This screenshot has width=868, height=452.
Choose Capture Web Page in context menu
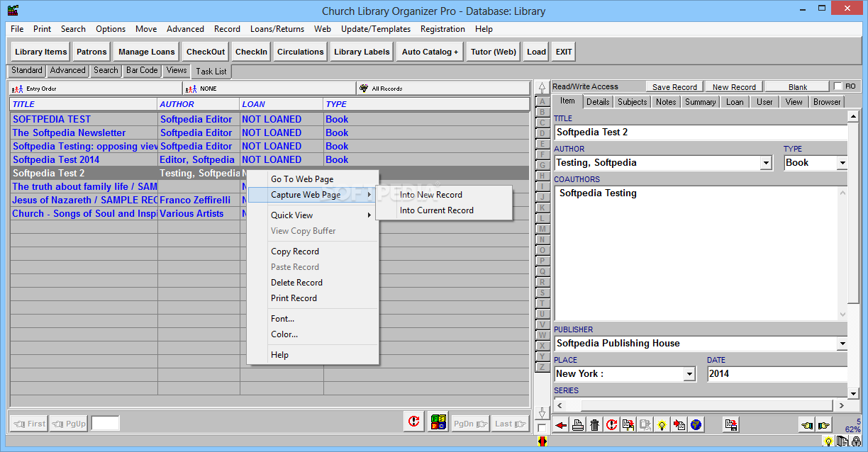312,195
